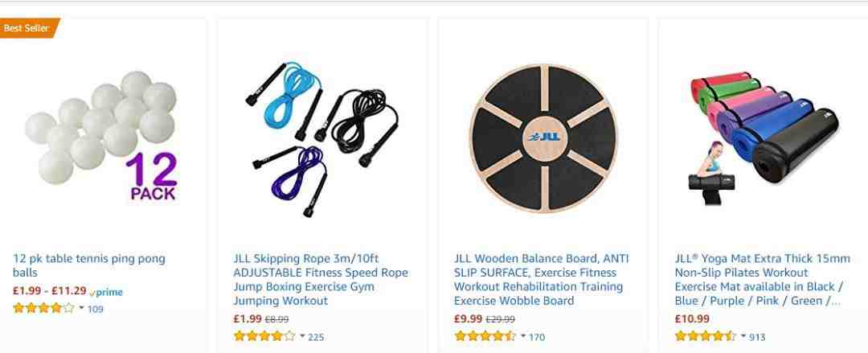Viewport: 868px width, 353px height.
Task: Click the 12 pack ping pong balls image
Action: 101,136
